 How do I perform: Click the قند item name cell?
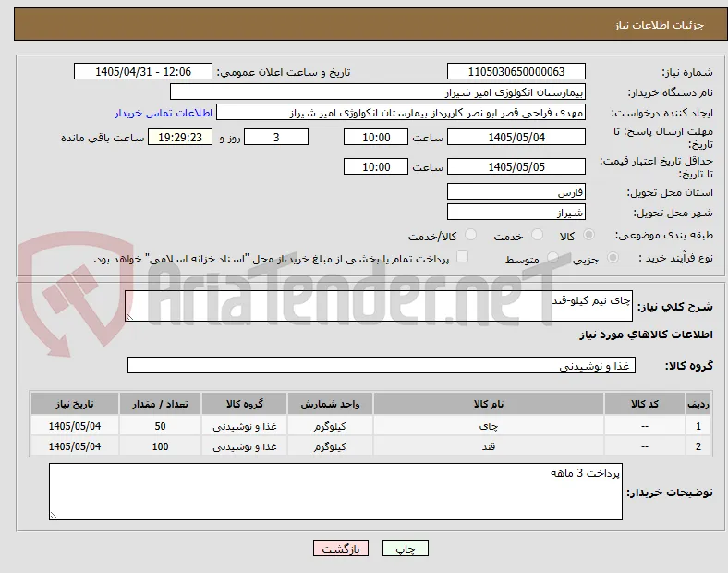pyautogui.click(x=489, y=446)
